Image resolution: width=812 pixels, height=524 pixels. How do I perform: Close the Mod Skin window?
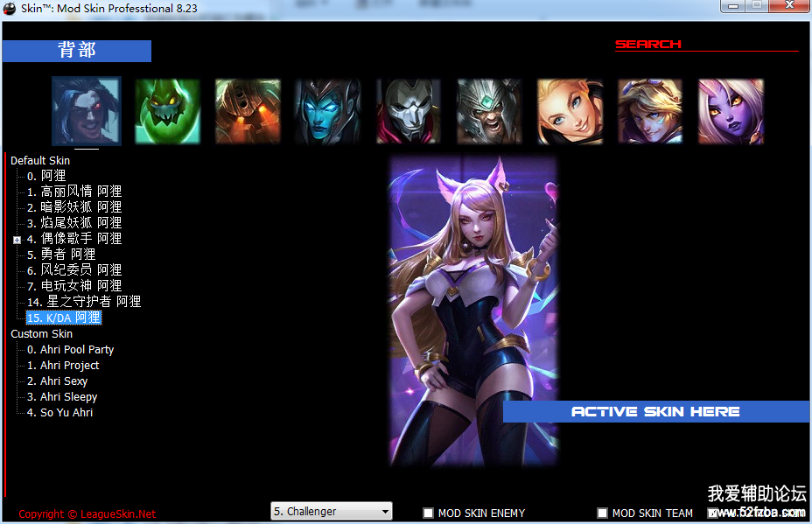789,6
